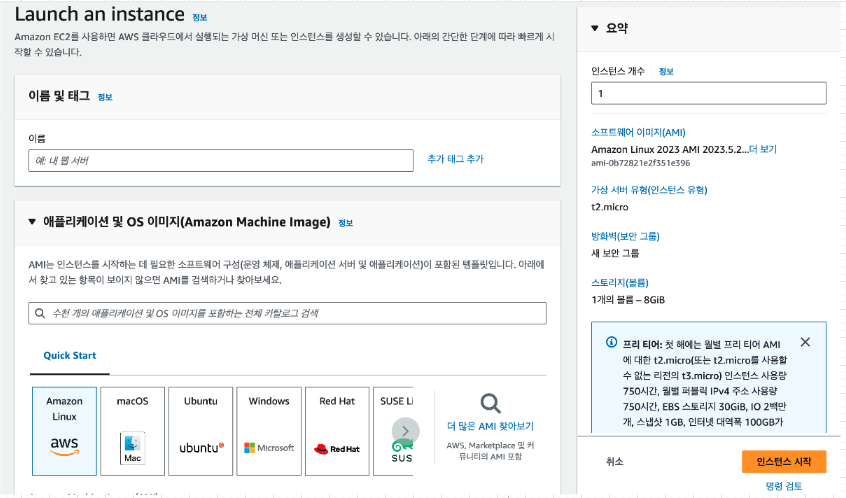Click the magnifier icon for more AMIs

pyautogui.click(x=490, y=404)
